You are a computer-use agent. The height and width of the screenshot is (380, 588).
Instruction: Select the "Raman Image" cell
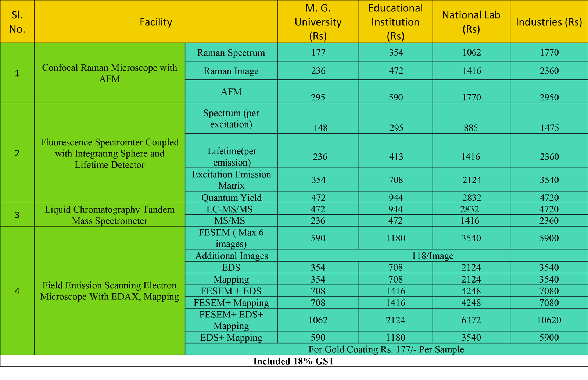pos(231,71)
